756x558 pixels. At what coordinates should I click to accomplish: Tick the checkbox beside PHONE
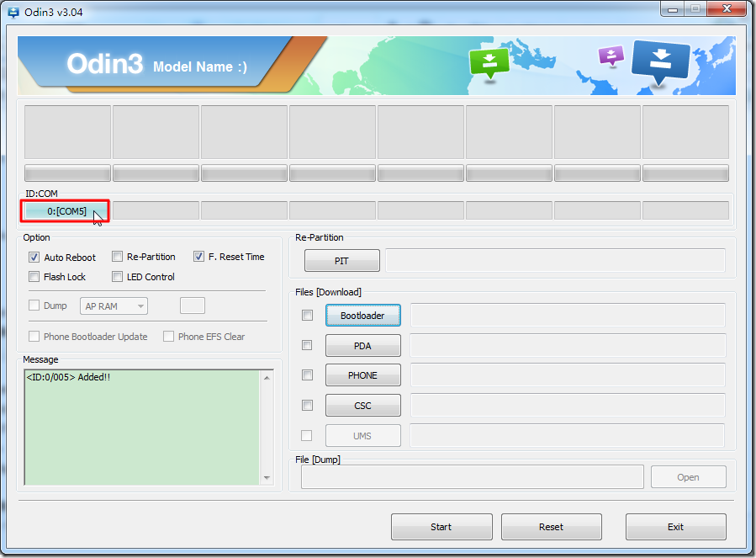pyautogui.click(x=307, y=375)
